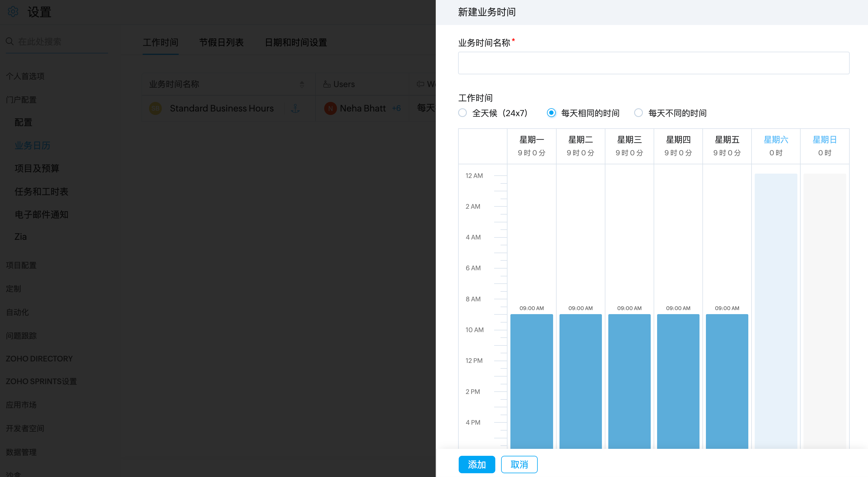Click the search magnifier icon

point(9,42)
